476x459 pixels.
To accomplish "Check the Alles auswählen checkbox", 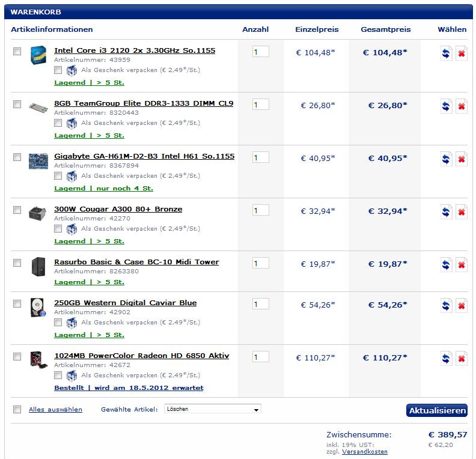I will 17,409.
